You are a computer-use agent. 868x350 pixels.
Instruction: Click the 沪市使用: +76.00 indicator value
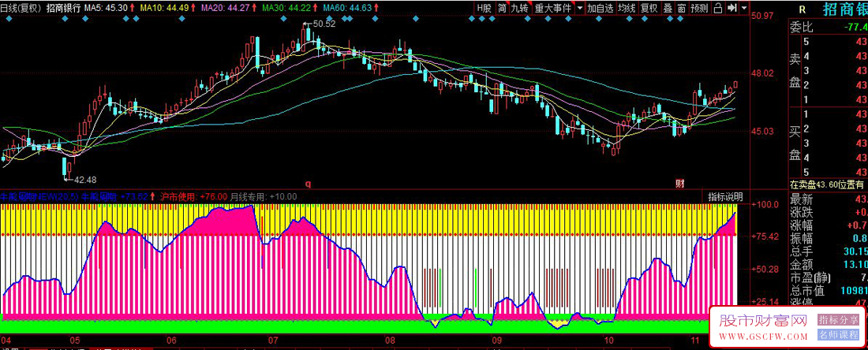tap(194, 196)
